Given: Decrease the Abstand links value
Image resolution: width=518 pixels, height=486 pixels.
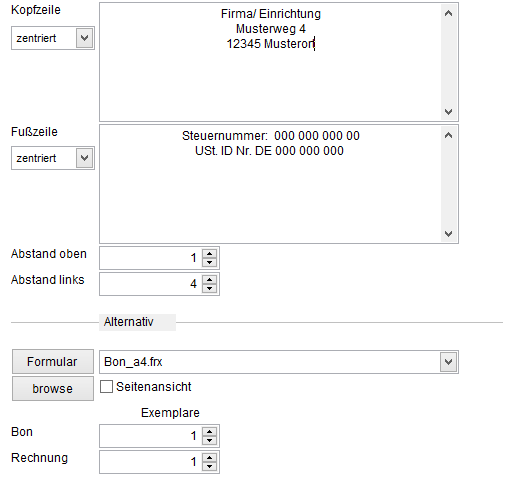Looking at the screenshot, I should [x=209, y=288].
